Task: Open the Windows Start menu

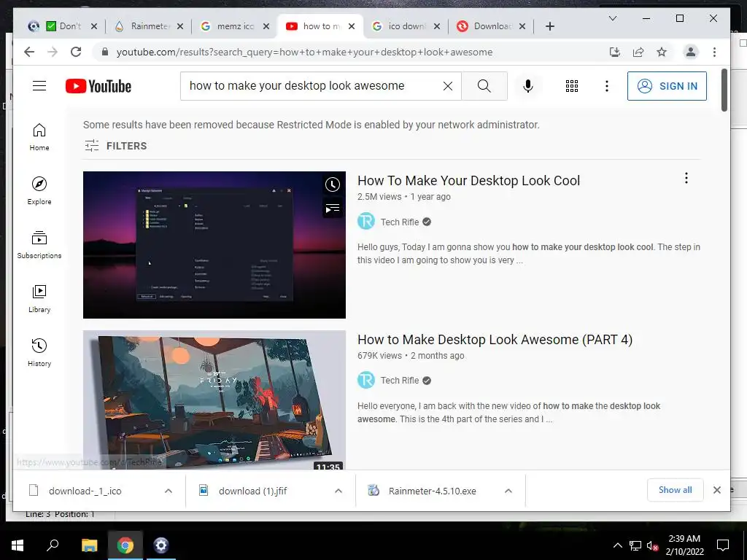Action: coord(18,545)
